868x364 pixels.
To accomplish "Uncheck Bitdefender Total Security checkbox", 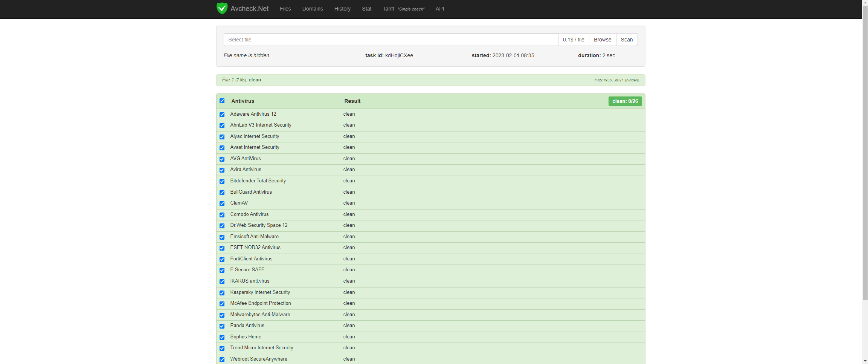I will pos(222,181).
